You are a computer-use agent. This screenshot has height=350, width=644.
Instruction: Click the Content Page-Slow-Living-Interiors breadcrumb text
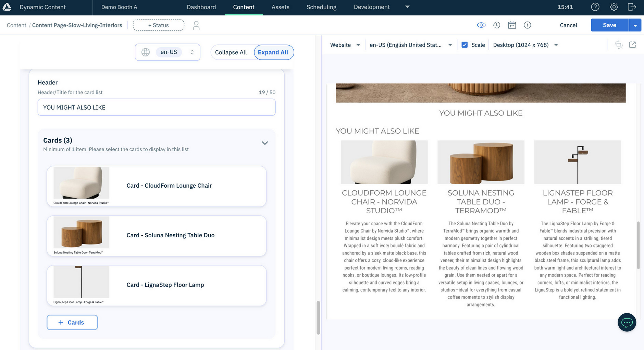point(77,25)
